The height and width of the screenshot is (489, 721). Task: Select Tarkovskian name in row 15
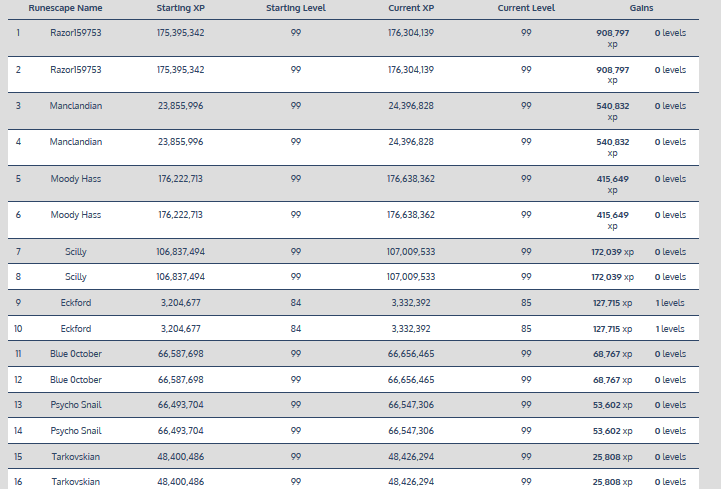[76, 456]
